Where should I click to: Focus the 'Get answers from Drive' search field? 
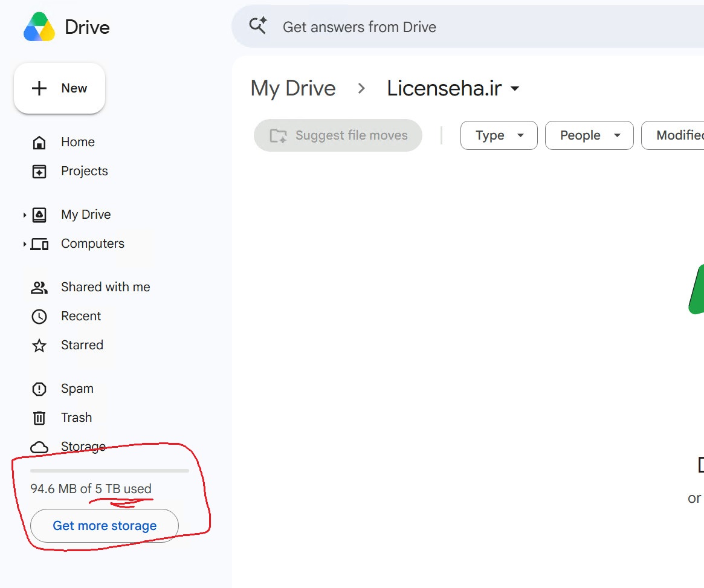(x=467, y=27)
